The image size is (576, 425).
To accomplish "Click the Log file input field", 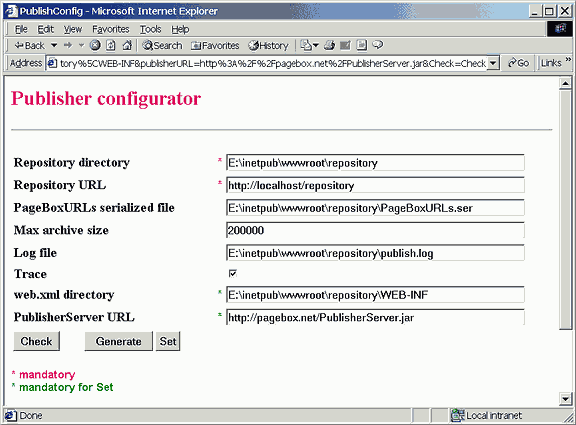I will pyautogui.click(x=375, y=253).
